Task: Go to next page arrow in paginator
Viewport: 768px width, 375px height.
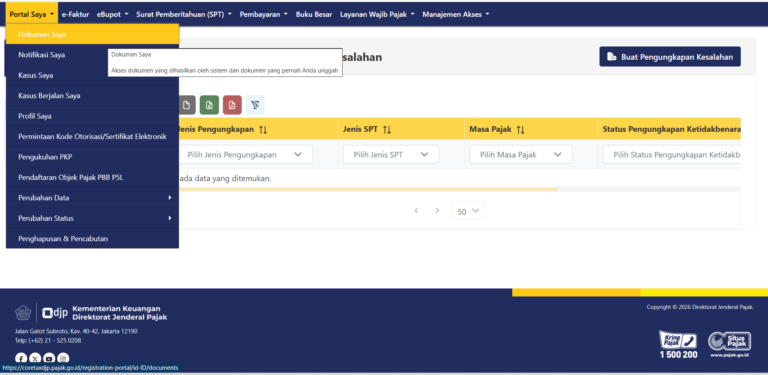Action: [437, 211]
